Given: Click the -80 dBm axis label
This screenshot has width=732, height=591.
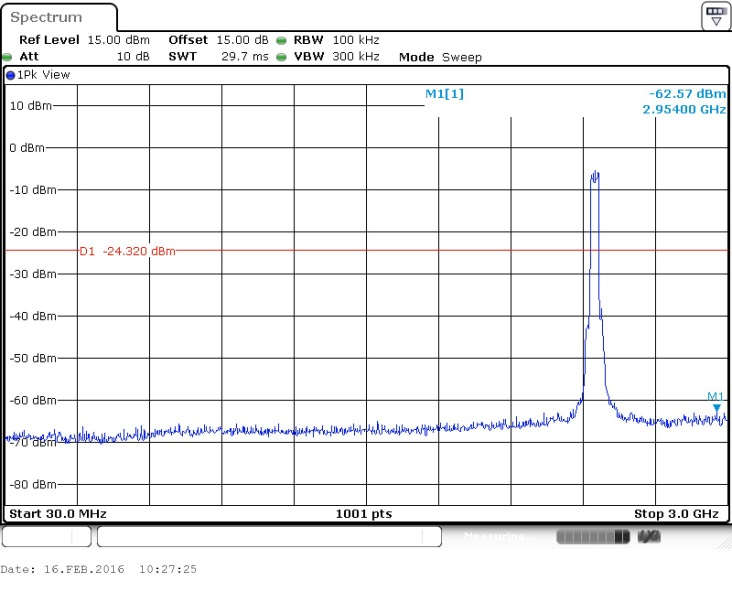Looking at the screenshot, I should [x=33, y=485].
